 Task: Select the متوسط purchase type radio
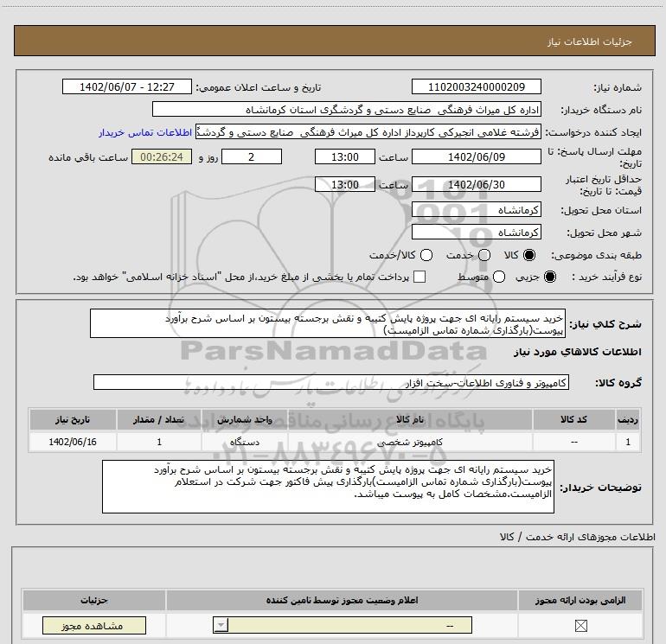[499, 277]
